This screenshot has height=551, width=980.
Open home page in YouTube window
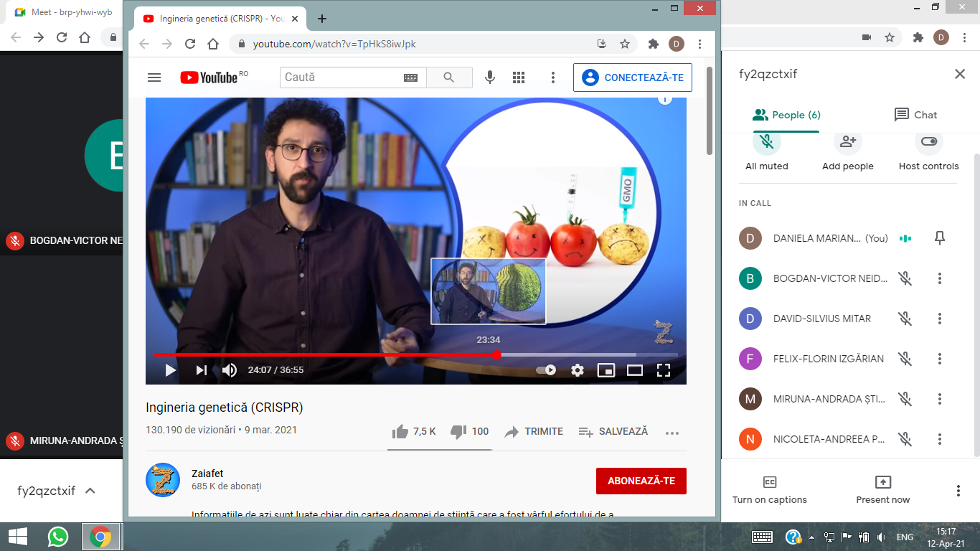pos(213,44)
